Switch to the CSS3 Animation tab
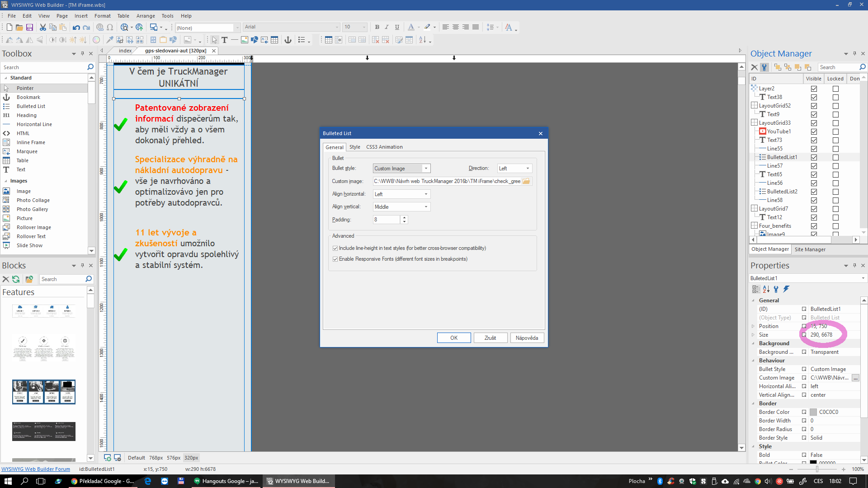Screen dimensions: 868x488 tap(384, 147)
